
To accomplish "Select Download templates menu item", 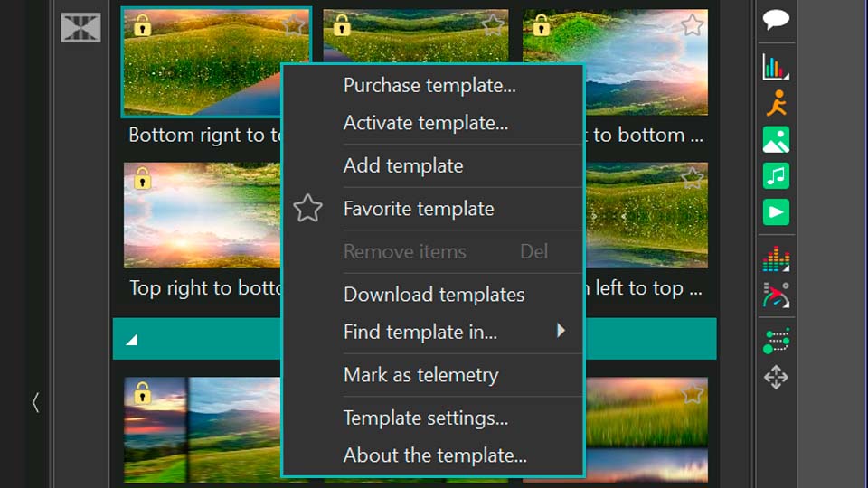I will [434, 295].
